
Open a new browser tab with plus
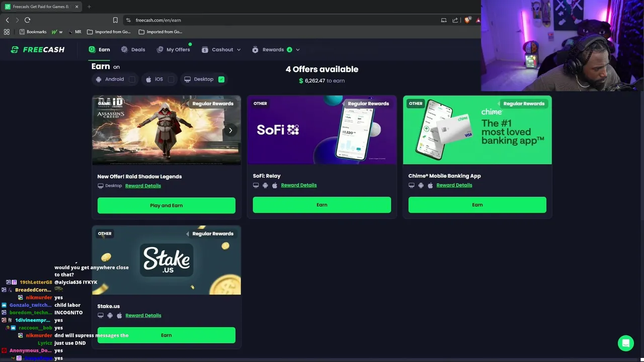pyautogui.click(x=89, y=7)
